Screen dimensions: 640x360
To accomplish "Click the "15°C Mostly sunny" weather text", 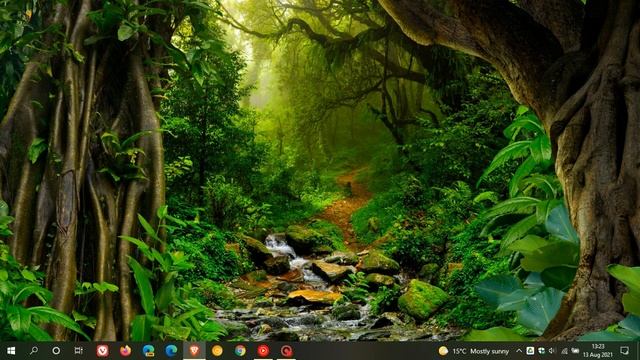I will point(481,351).
